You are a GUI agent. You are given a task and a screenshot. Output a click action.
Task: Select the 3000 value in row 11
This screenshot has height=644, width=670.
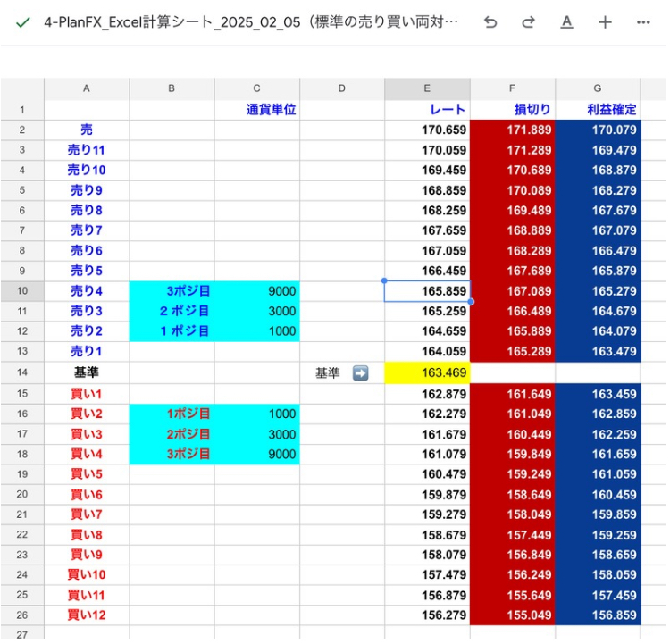coord(256,311)
